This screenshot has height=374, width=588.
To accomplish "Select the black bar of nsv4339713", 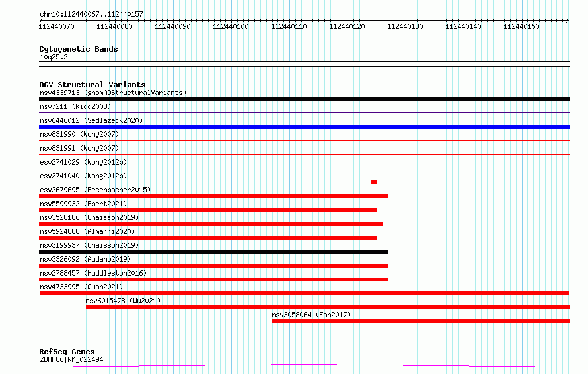I will point(304,99).
